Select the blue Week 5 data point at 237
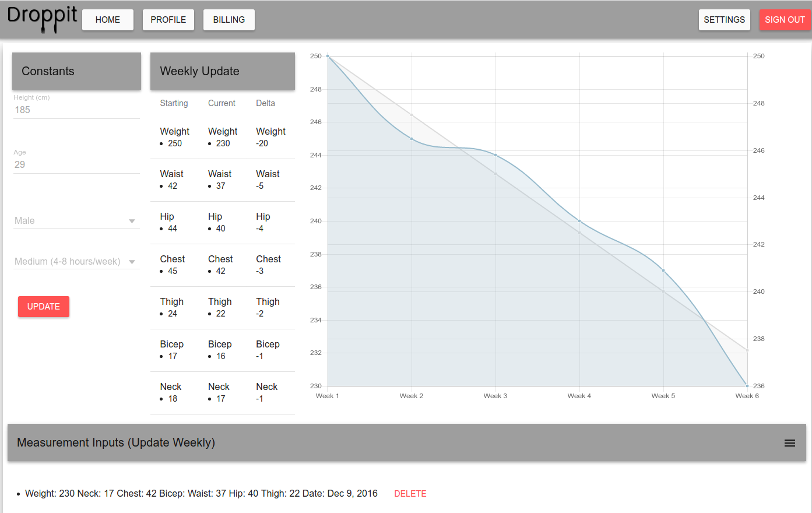The height and width of the screenshot is (513, 812). 663,270
